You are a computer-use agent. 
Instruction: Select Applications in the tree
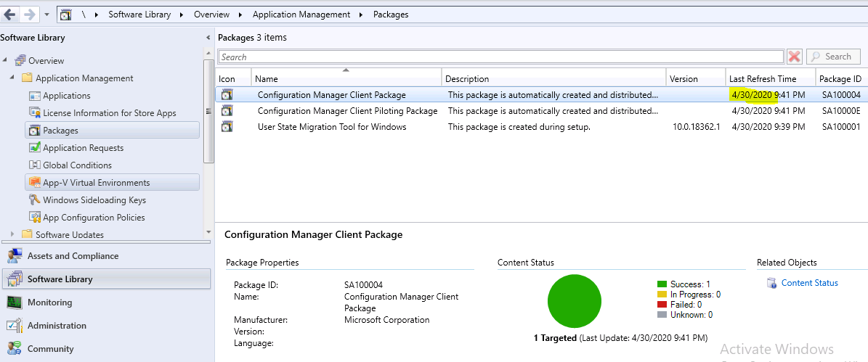tap(66, 96)
